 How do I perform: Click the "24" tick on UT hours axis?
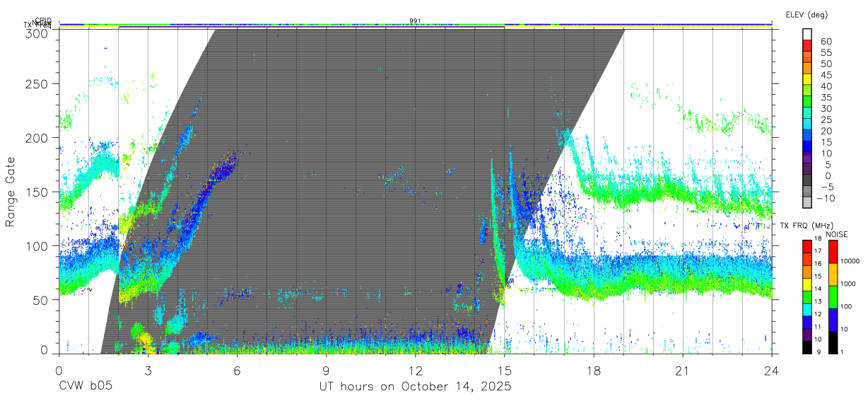click(771, 371)
